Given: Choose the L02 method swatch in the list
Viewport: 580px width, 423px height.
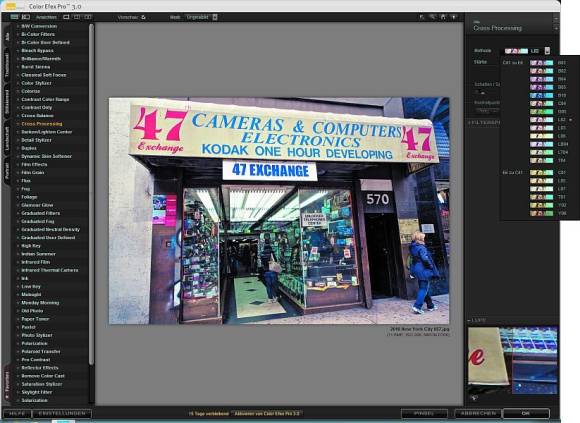Looking at the screenshot, I should coord(542,120).
